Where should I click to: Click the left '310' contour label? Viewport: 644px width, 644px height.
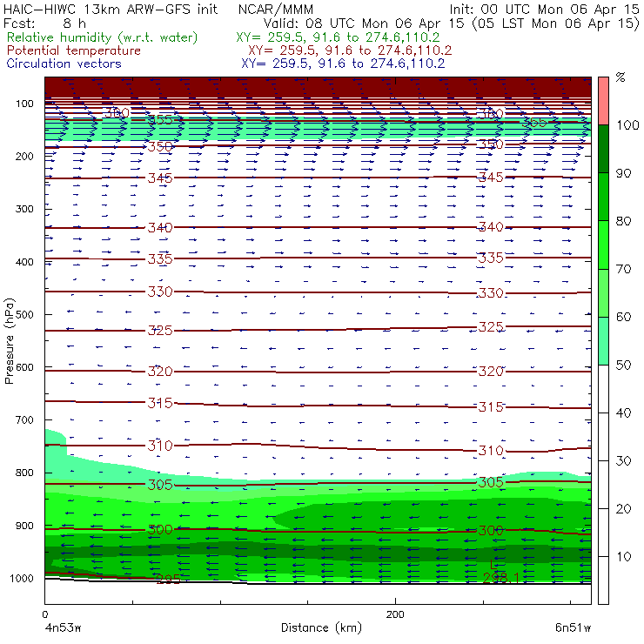(x=160, y=446)
